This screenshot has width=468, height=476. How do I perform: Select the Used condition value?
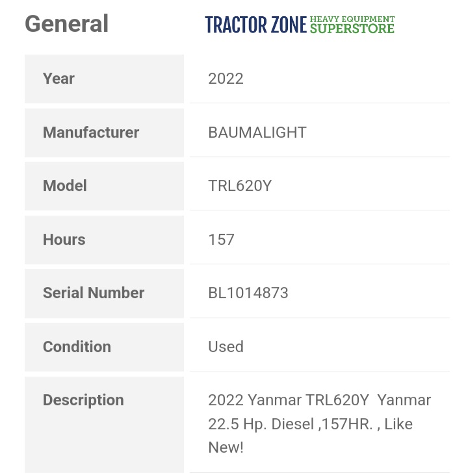pyautogui.click(x=226, y=347)
